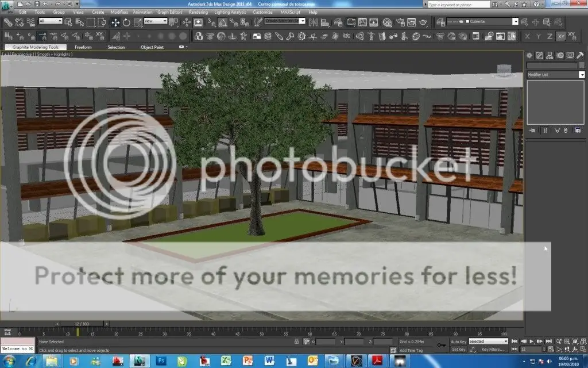Select the Select and Link tool
This screenshot has width=588, height=368.
click(x=8, y=22)
